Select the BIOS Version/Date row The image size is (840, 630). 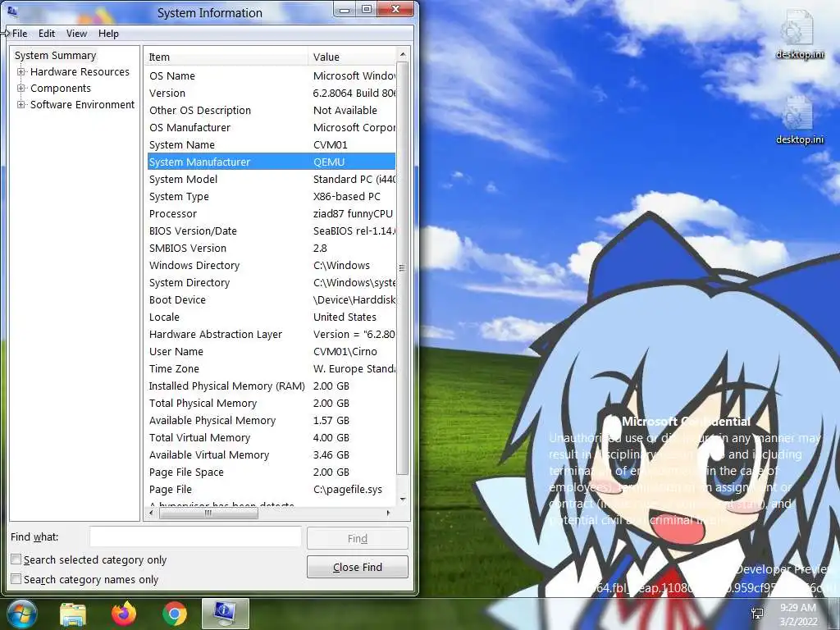[271, 231]
